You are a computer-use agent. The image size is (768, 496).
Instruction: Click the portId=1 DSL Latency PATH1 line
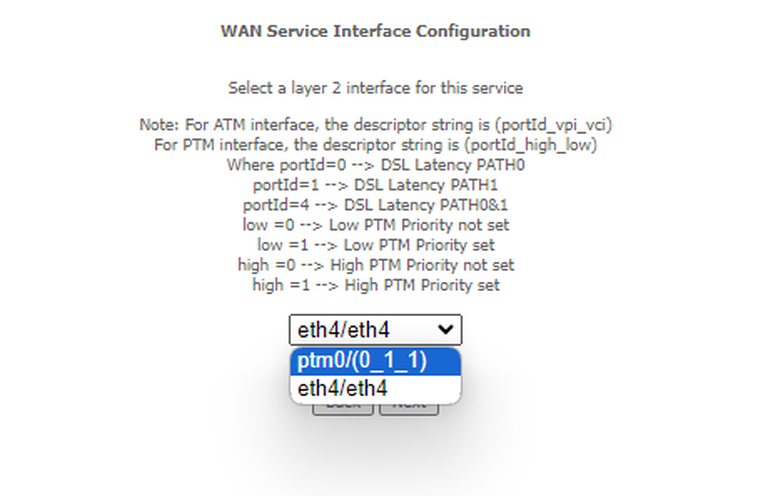[x=375, y=185]
